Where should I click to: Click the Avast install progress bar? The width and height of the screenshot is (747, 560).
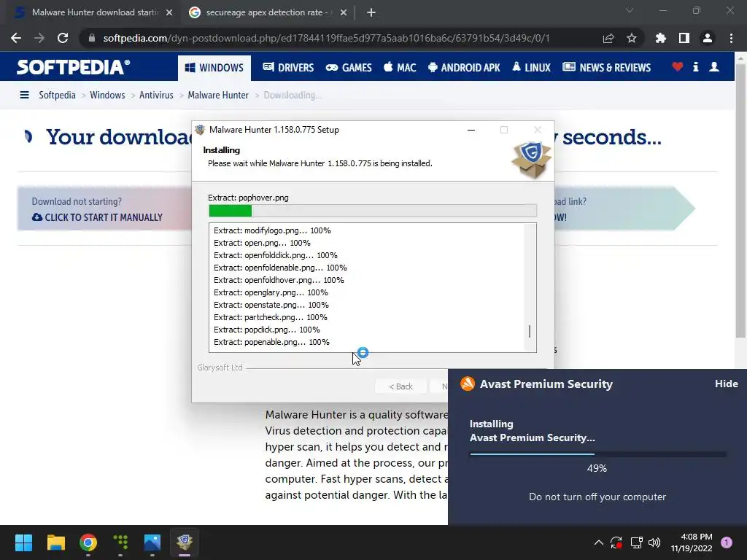[598, 454]
